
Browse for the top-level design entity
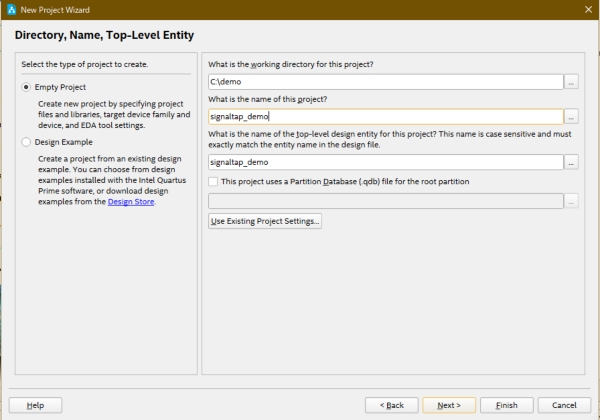pyautogui.click(x=571, y=161)
